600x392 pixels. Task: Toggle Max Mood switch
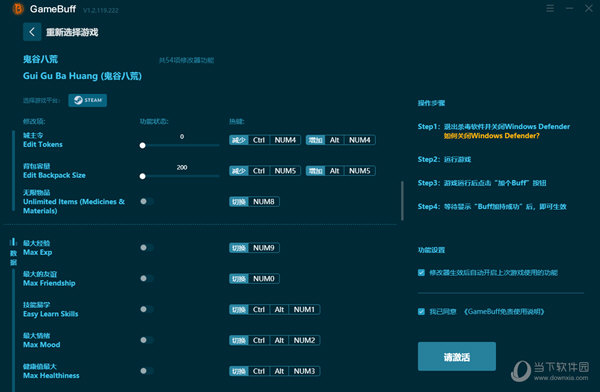pyautogui.click(x=147, y=340)
